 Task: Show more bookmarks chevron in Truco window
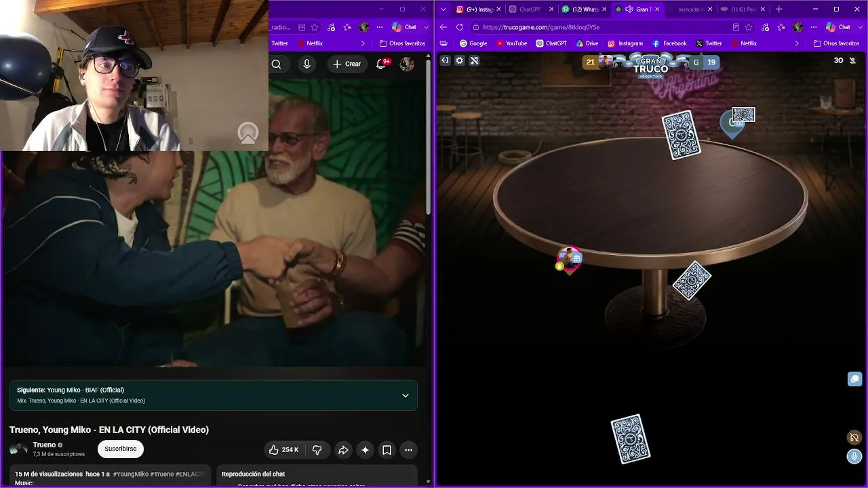click(x=797, y=43)
